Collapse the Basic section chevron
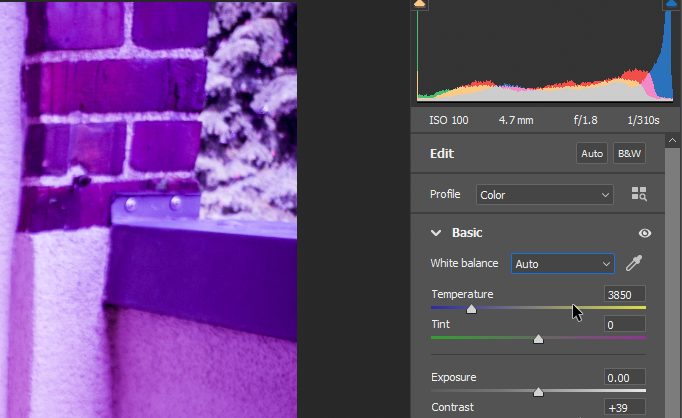The height and width of the screenshot is (418, 682). [x=436, y=233]
